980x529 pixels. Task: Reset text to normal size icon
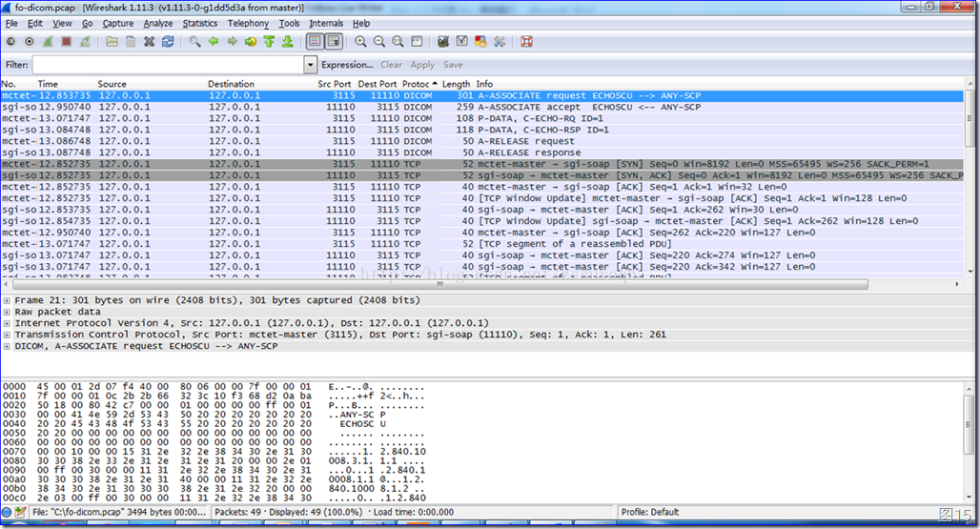click(x=398, y=42)
